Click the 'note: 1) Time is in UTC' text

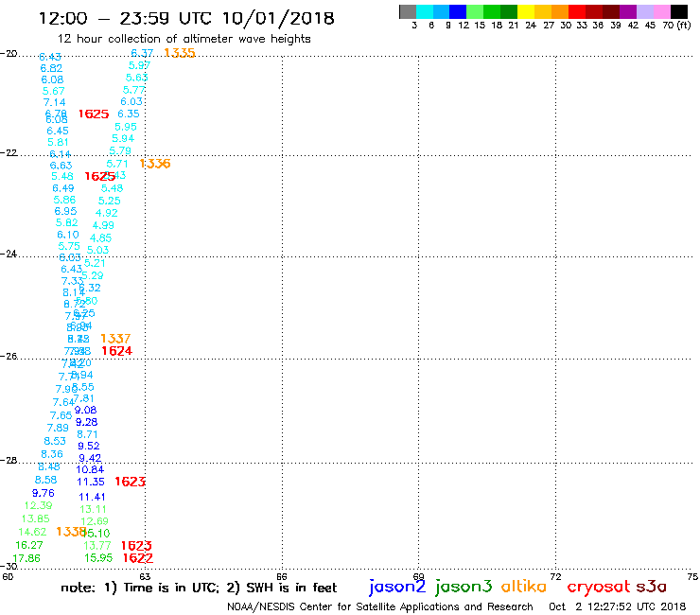(x=139, y=588)
